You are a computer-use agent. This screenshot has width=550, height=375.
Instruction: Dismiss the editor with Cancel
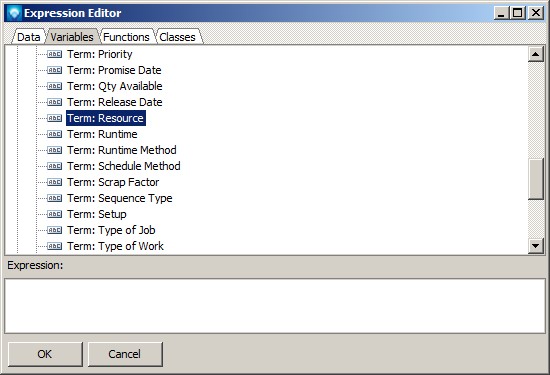125,354
